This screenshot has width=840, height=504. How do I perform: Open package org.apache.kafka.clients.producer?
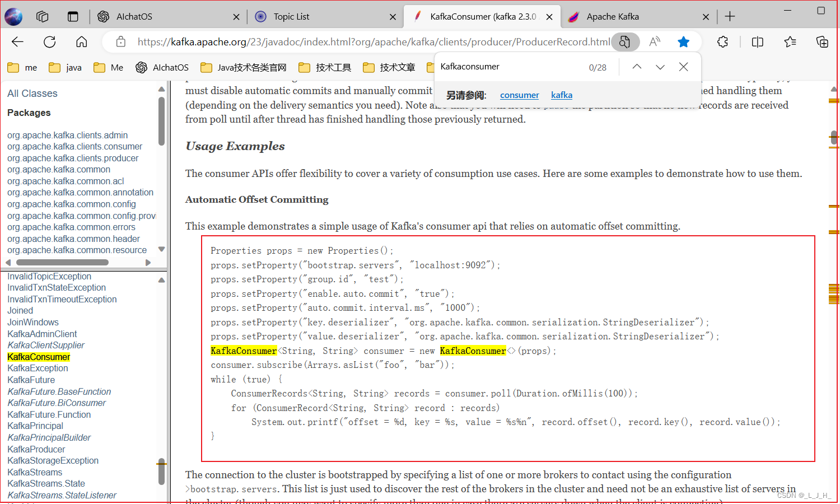[73, 158]
